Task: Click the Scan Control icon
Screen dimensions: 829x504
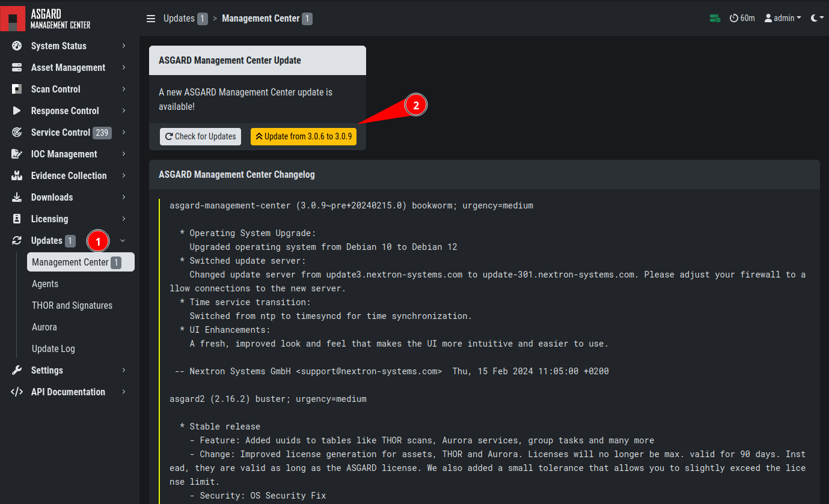Action: [x=17, y=89]
